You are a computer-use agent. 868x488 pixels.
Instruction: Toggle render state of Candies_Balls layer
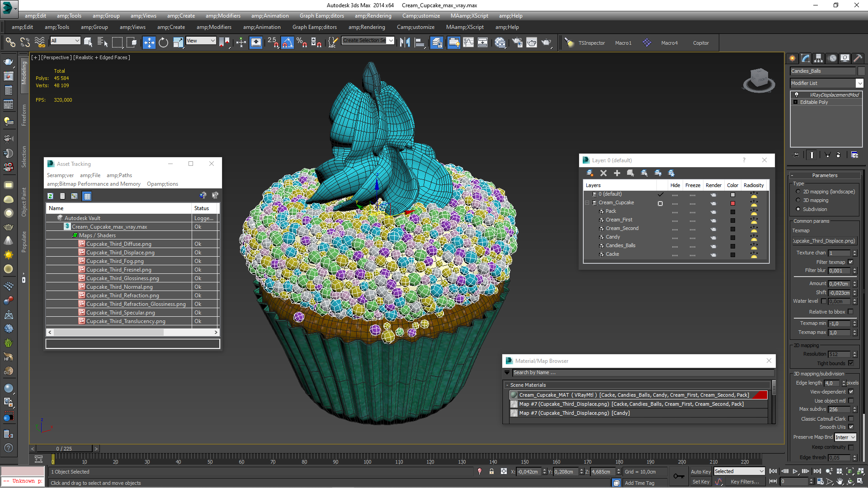tap(713, 245)
